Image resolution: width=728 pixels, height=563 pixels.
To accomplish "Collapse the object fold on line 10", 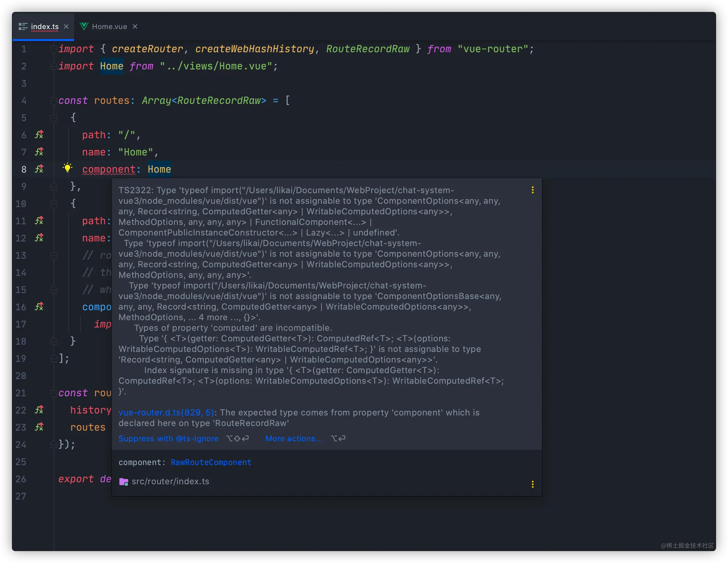I will 53,203.
